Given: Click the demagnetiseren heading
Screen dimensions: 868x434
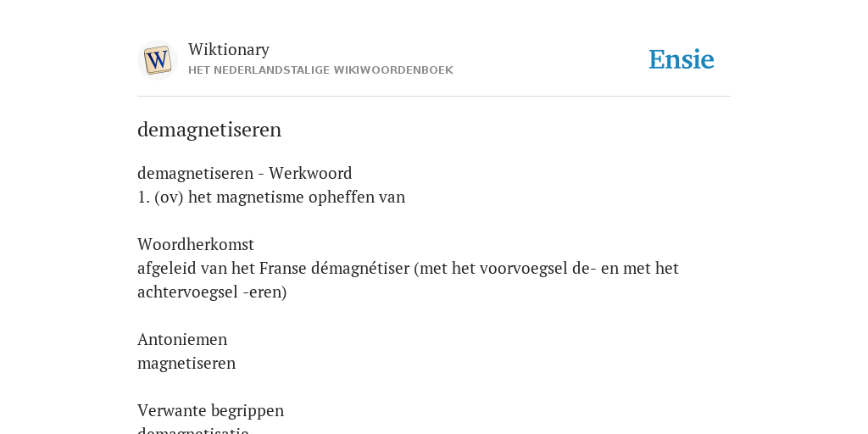Looking at the screenshot, I should (x=209, y=130).
